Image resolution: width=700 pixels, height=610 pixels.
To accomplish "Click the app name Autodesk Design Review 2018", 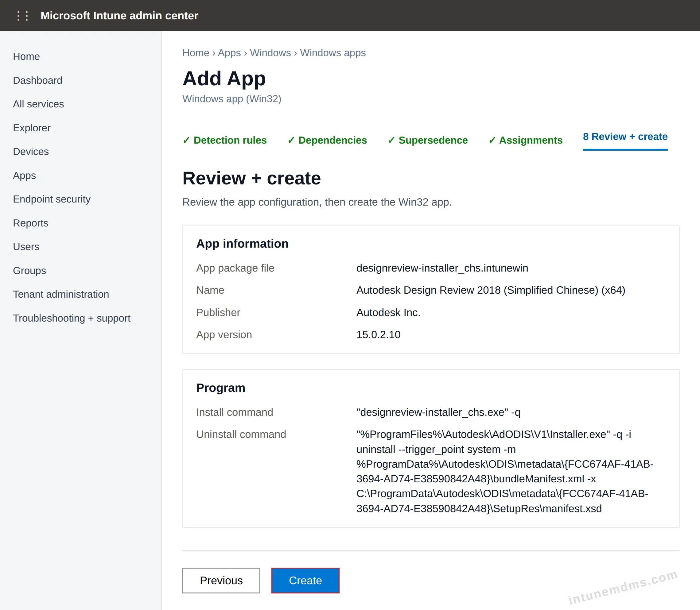I will (491, 290).
